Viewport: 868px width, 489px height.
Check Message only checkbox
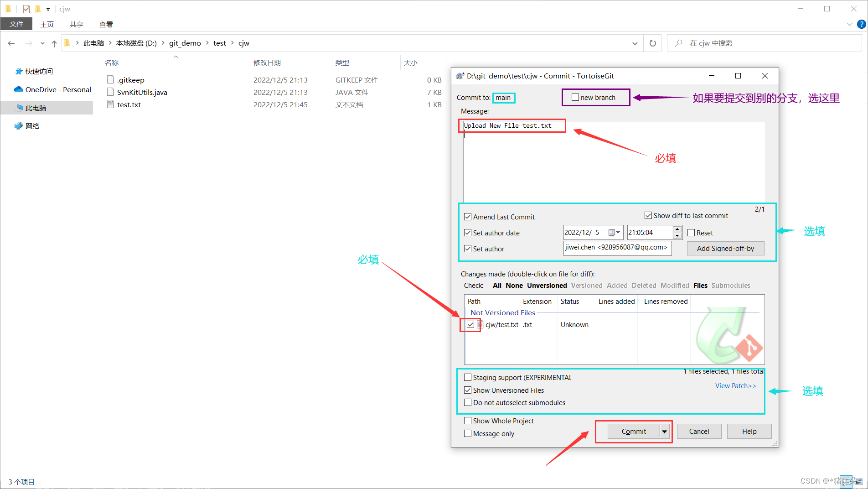[468, 433]
